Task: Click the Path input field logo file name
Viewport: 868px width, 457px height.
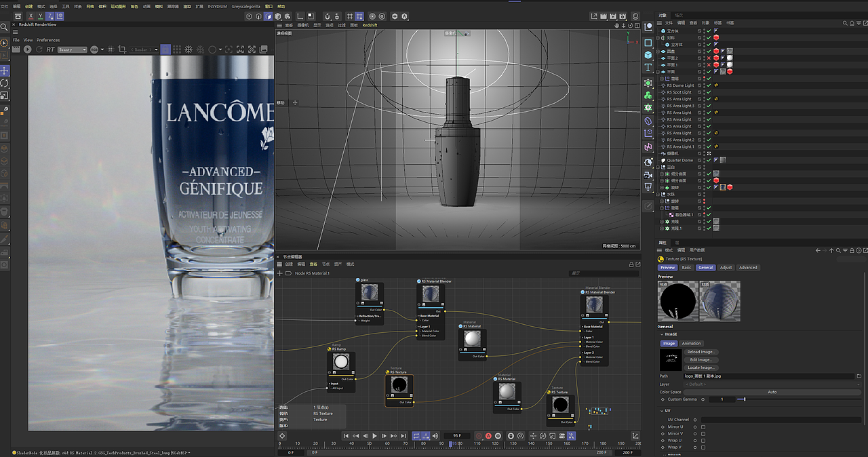Action: (x=769, y=376)
